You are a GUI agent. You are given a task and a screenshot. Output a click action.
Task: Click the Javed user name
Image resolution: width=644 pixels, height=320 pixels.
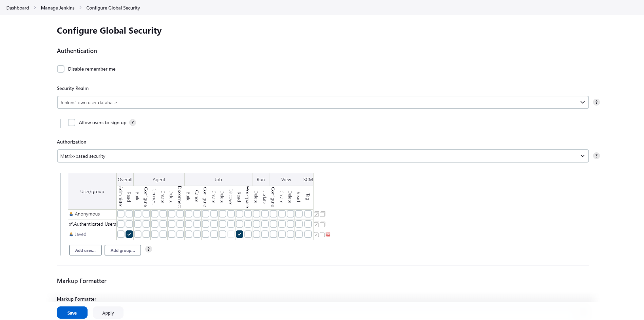80,234
